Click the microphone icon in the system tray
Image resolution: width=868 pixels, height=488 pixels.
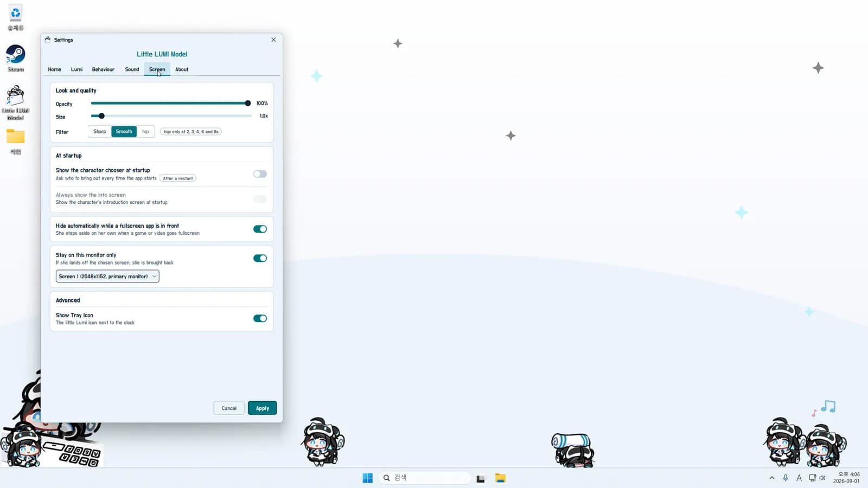786,478
